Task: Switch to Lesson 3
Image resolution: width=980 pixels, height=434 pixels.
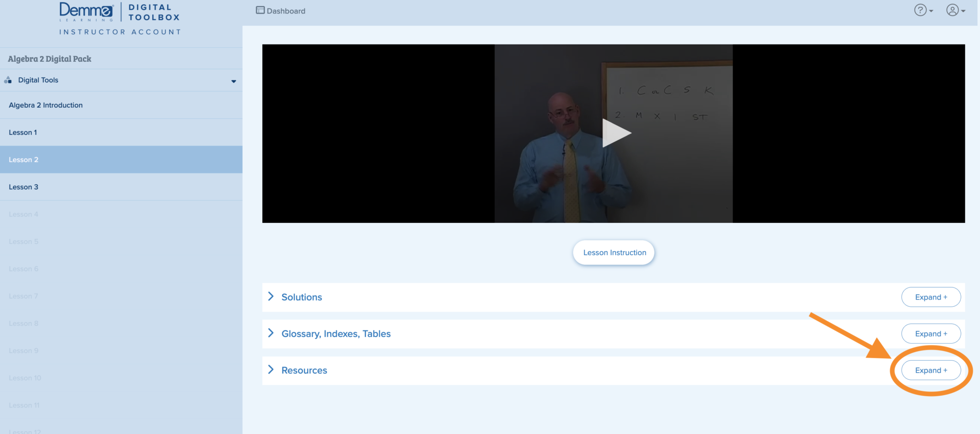Action: (x=23, y=187)
